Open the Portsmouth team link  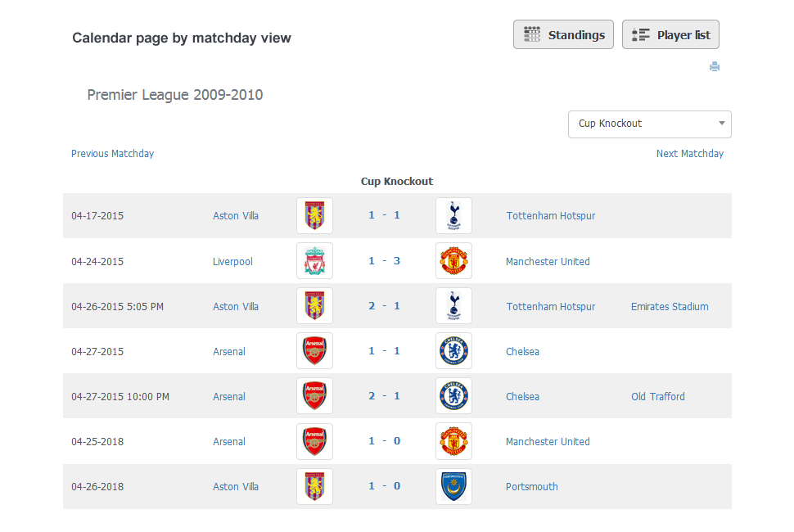tap(532, 486)
